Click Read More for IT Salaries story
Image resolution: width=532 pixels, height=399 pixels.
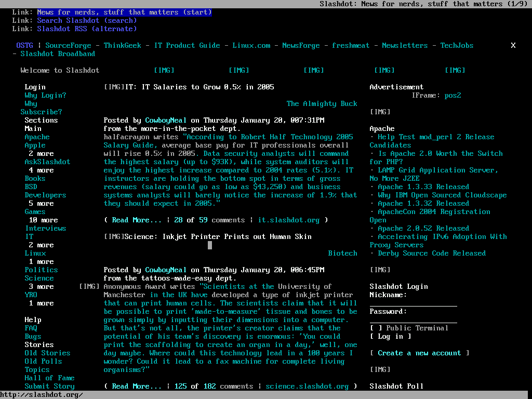137,220
